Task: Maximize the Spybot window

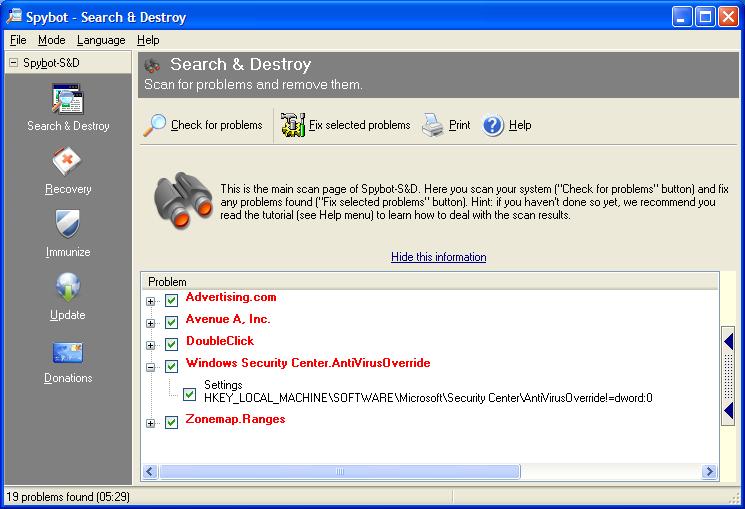Action: tap(705, 17)
